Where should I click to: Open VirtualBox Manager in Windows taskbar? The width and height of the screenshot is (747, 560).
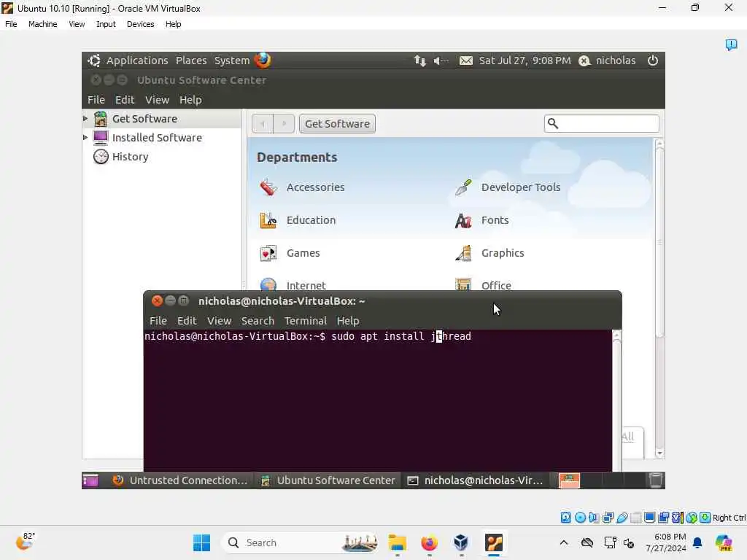tap(461, 542)
